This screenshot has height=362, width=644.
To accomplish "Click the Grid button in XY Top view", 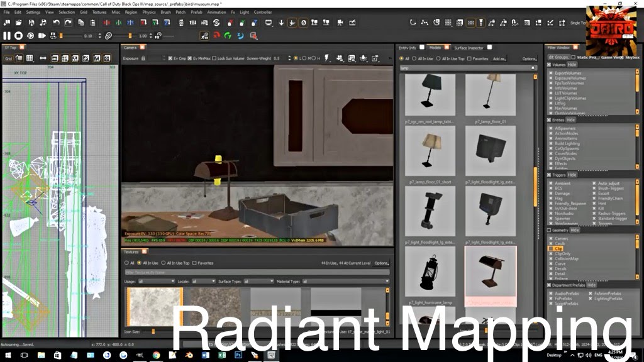I will click(8, 58).
